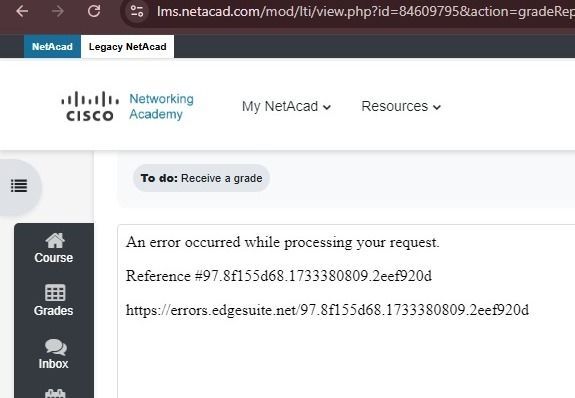
Task: Click the chevron beside My NetAcad
Action: coord(327,107)
